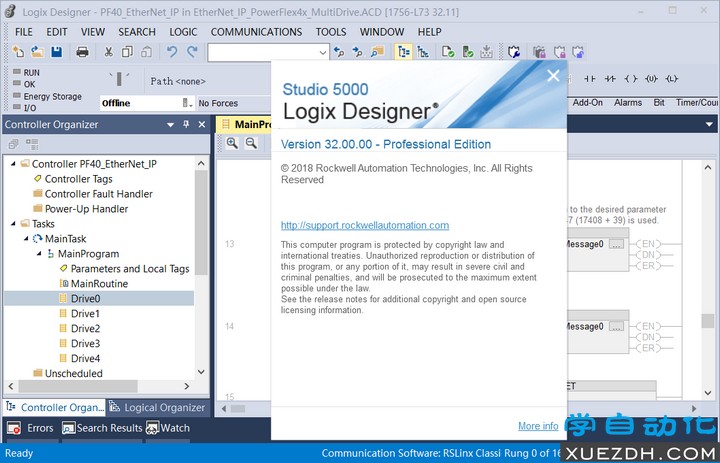This screenshot has height=463, width=720.
Task: Insert an Output Energize coil instruction
Action: pyautogui.click(x=631, y=79)
